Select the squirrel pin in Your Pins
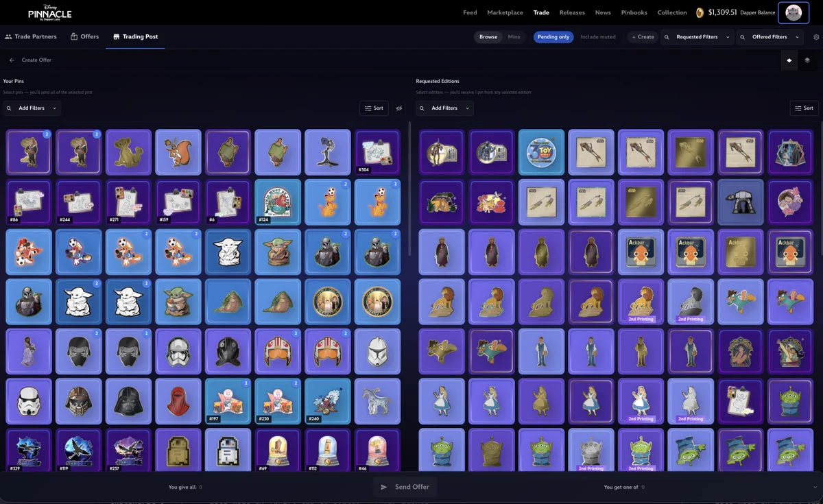The width and height of the screenshot is (823, 504). point(178,152)
